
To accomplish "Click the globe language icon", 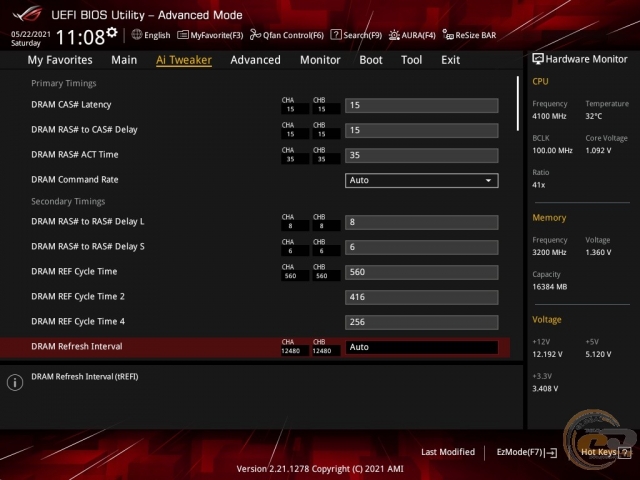I will tap(137, 35).
